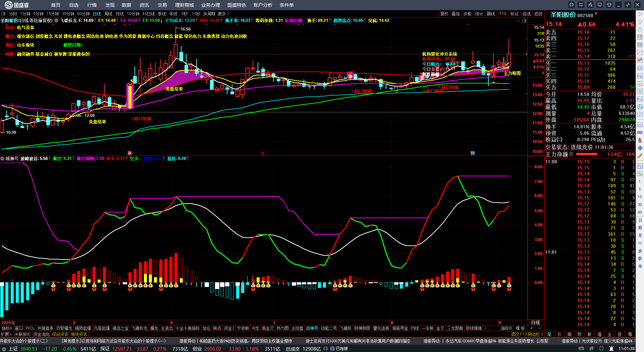Click the Guosheng logo at top left
Screen dimensions: 644x352
coord(17,5)
